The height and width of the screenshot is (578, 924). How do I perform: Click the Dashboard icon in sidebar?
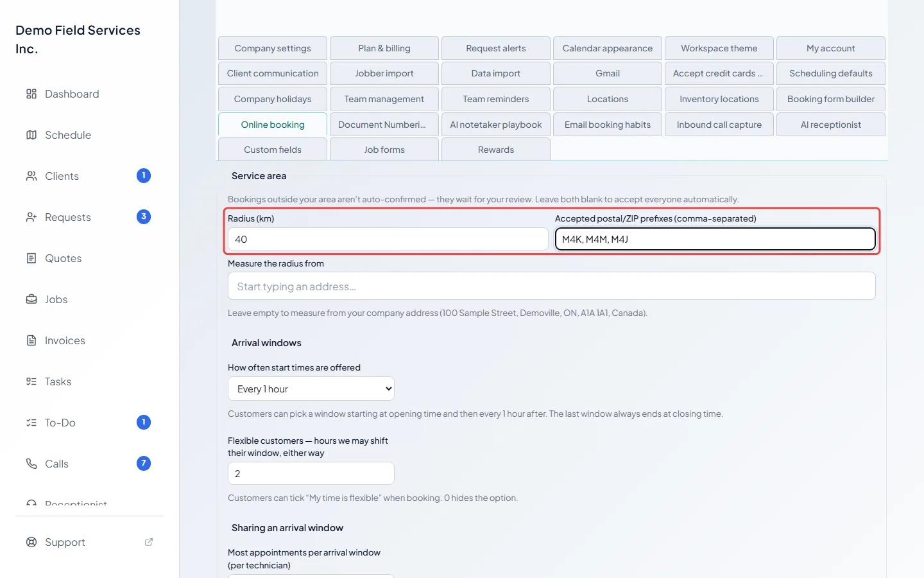[x=31, y=94]
